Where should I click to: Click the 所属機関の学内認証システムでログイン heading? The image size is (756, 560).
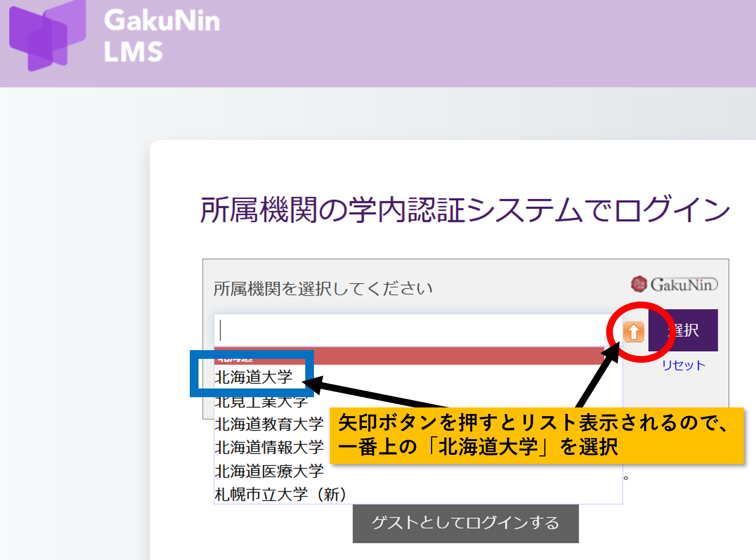tap(465, 209)
